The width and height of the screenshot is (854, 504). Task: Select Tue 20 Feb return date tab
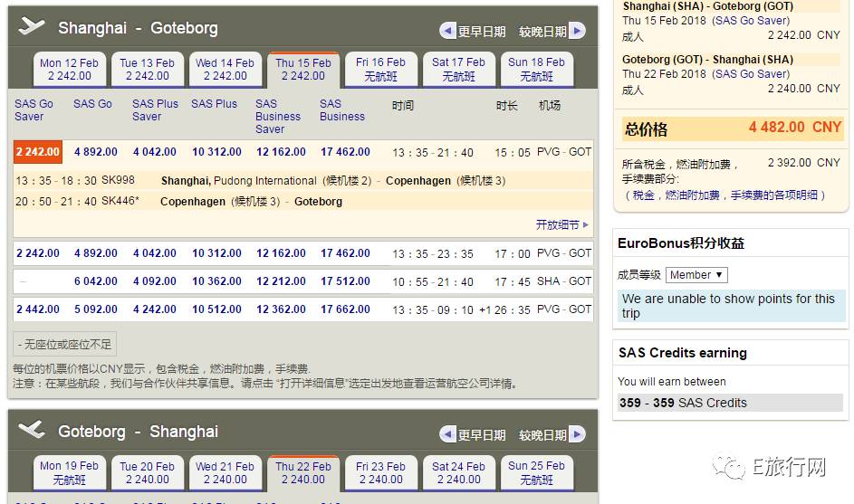coord(147,473)
